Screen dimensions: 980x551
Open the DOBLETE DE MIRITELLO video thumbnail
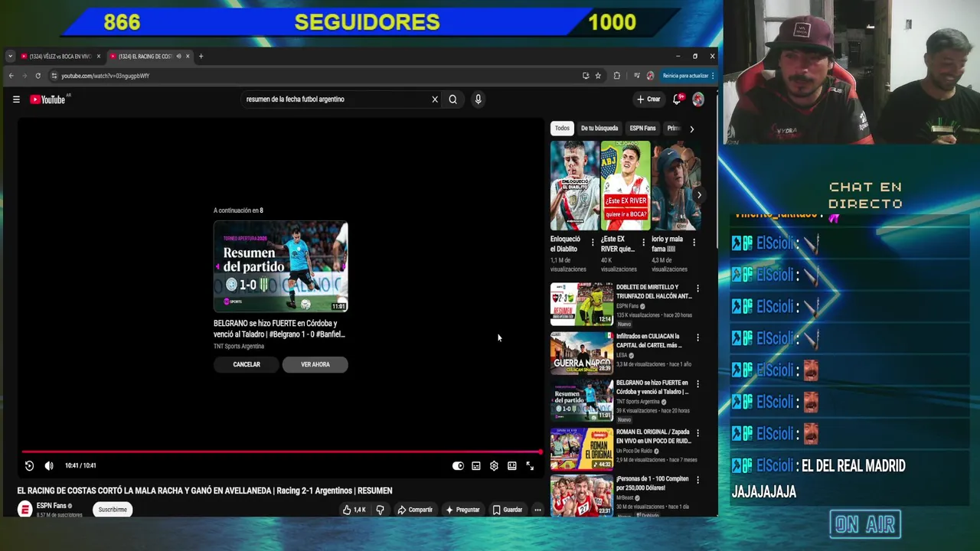point(582,305)
